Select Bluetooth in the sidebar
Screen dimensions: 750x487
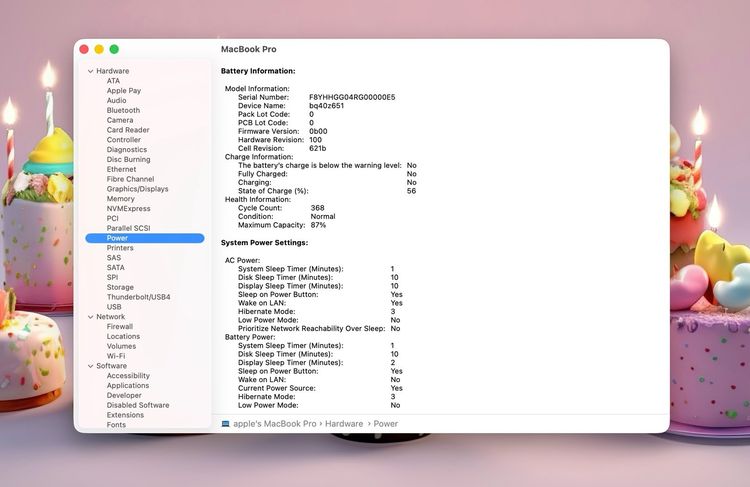(123, 110)
